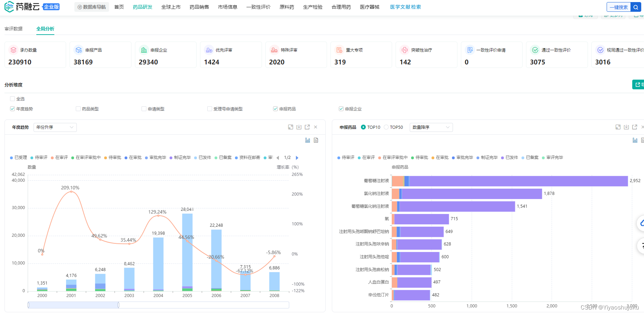
Task: Open the 原料药 menu item
Action: click(x=287, y=7)
